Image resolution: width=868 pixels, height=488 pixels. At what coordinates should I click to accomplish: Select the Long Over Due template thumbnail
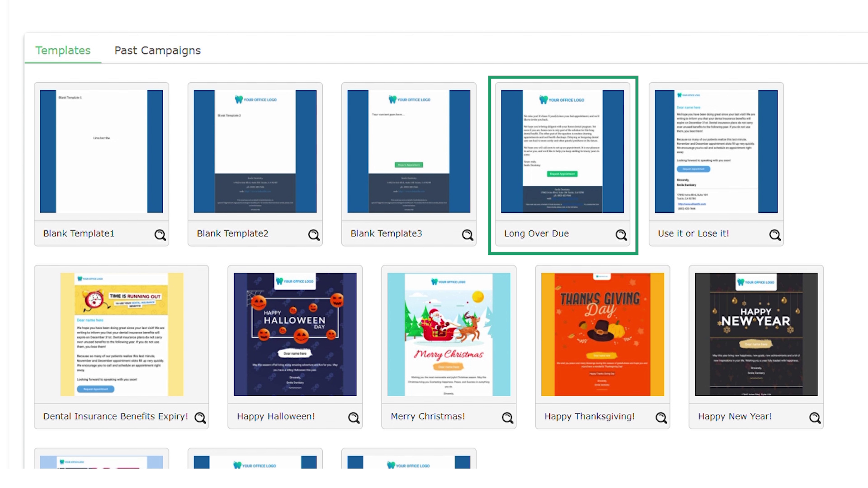[x=562, y=151]
